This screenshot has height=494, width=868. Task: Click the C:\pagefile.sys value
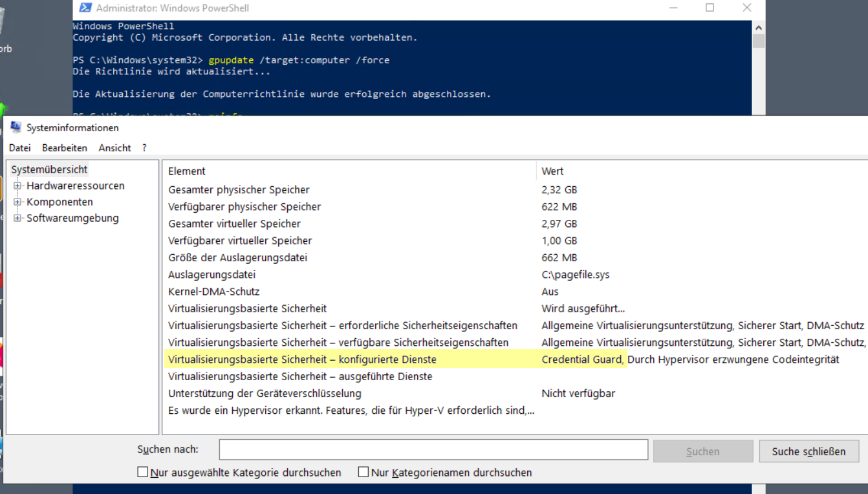coord(576,275)
